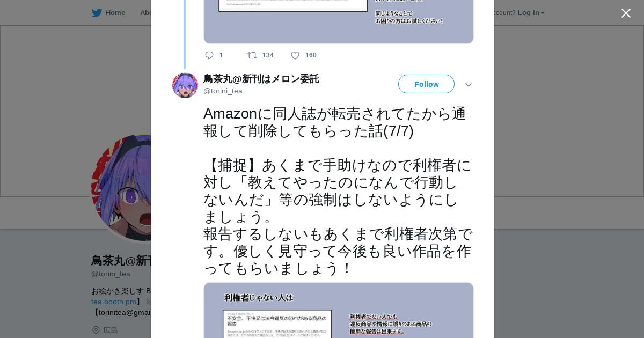Like the tweet via heart icon
This screenshot has width=644, height=338.
[x=295, y=55]
